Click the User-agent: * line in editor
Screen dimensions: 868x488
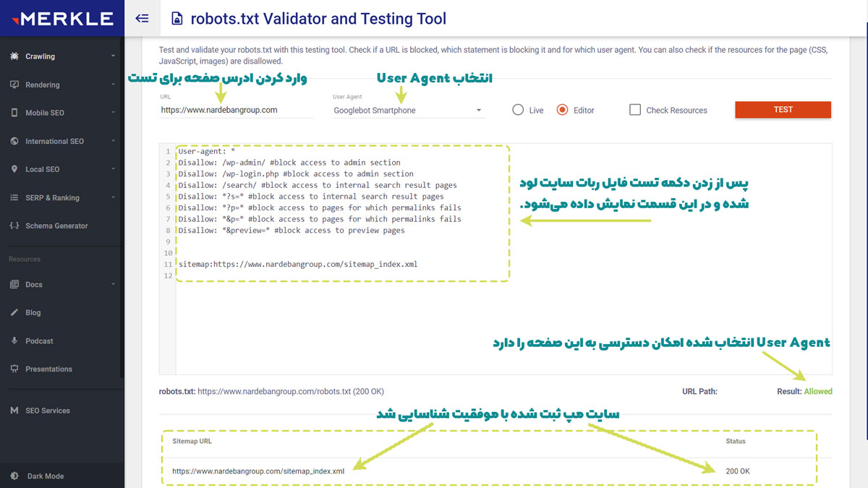207,151
